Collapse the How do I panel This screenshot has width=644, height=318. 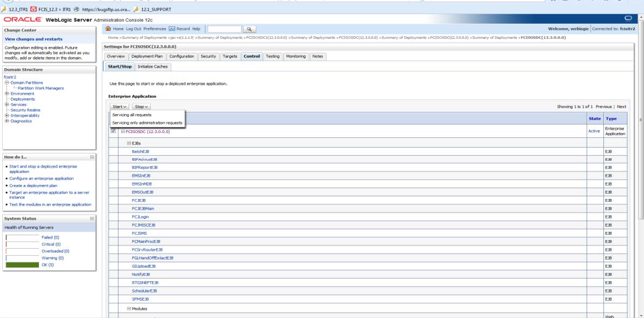pyautogui.click(x=92, y=157)
